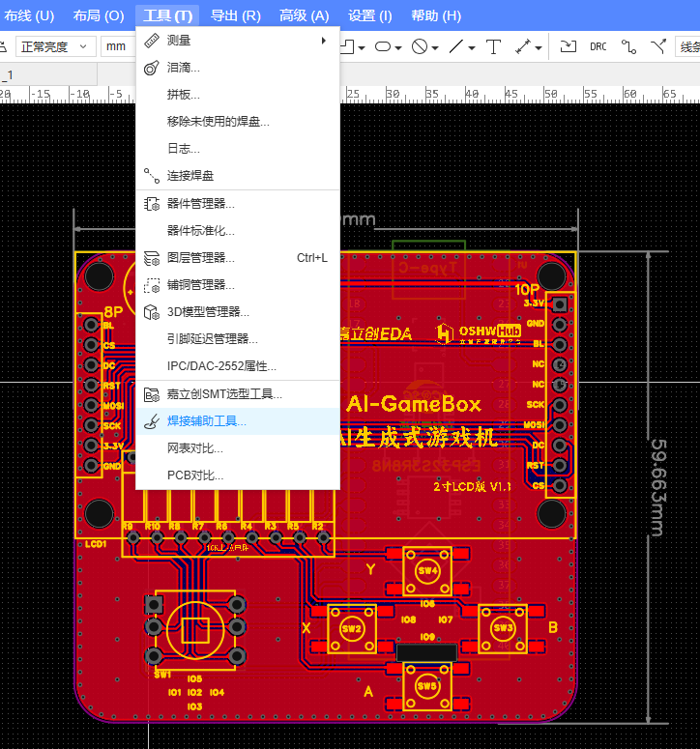Click the SW3 button footprint on PCB

click(503, 627)
